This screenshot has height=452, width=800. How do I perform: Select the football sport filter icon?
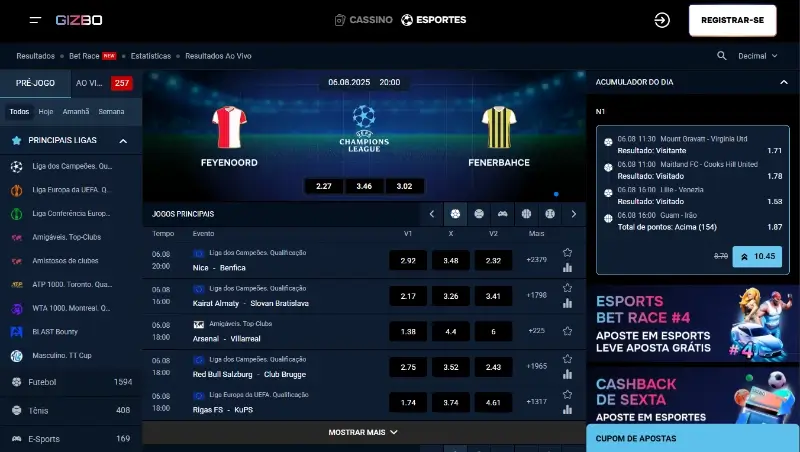(x=455, y=214)
